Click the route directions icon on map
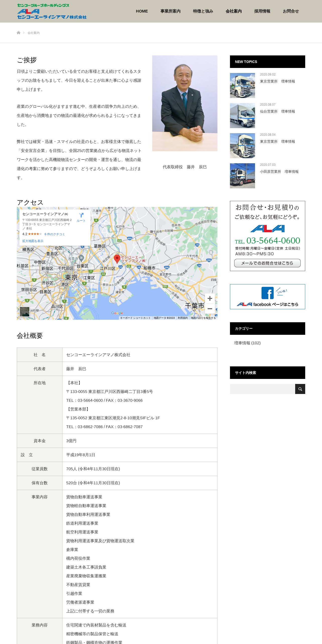 81,215
